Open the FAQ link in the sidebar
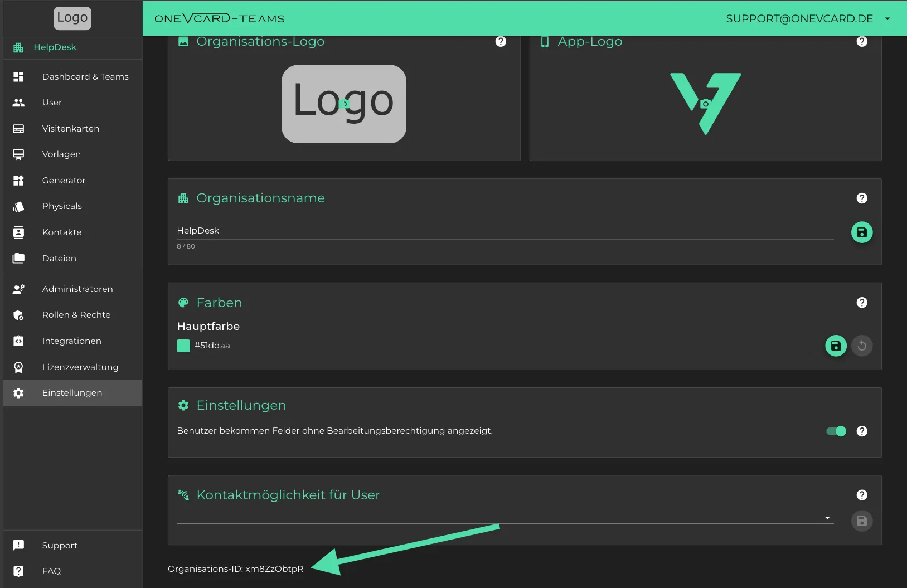 coord(72,571)
